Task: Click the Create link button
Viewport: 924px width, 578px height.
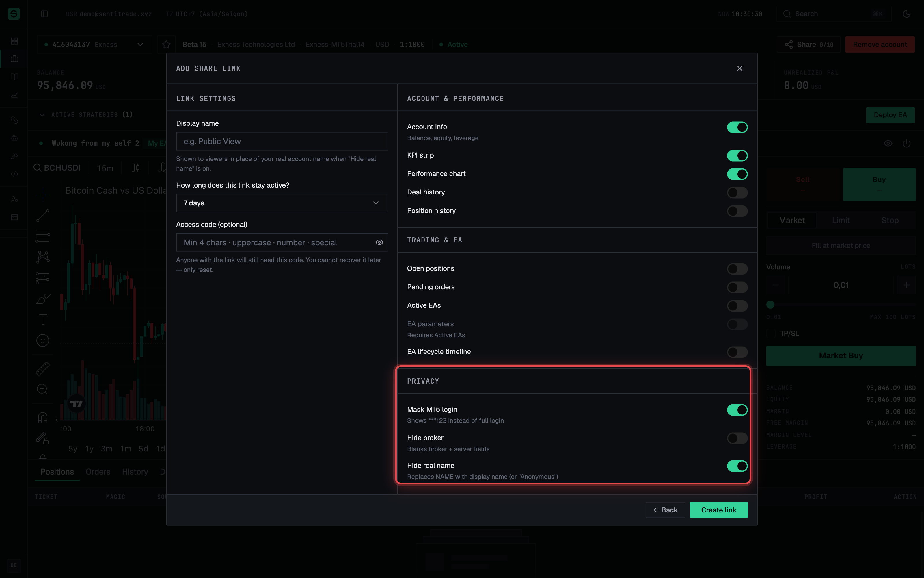Action: 719,510
